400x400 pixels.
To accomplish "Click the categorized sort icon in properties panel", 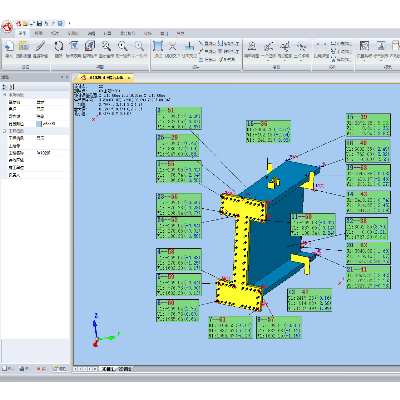I will click(x=4, y=87).
